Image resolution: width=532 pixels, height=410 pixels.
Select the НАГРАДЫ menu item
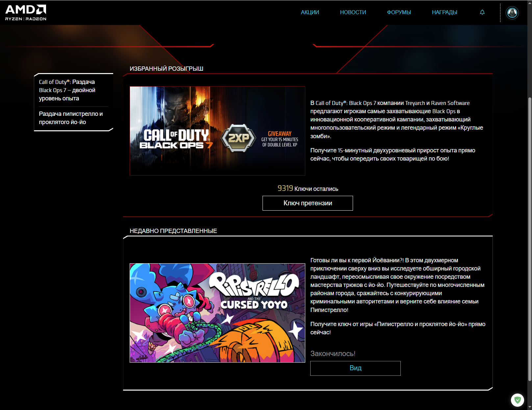[x=444, y=12]
